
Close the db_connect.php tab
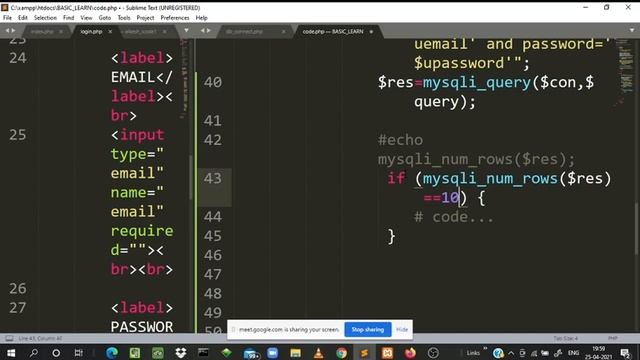[x=284, y=31]
